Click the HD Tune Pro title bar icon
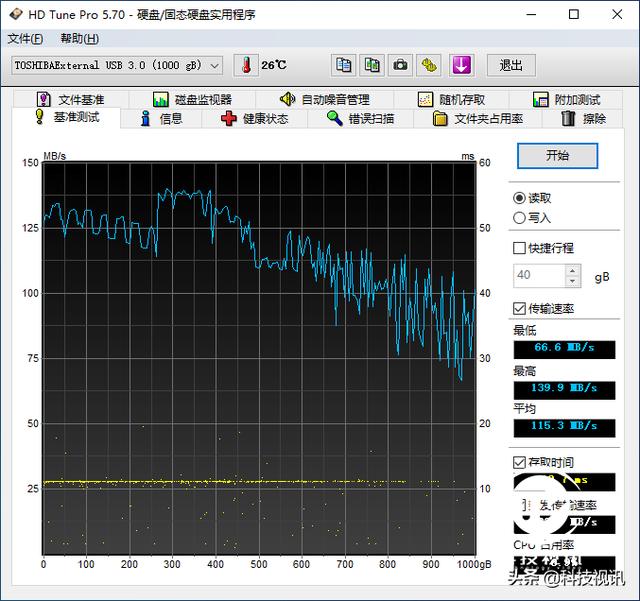This screenshot has height=601, width=640. pyautogui.click(x=16, y=14)
